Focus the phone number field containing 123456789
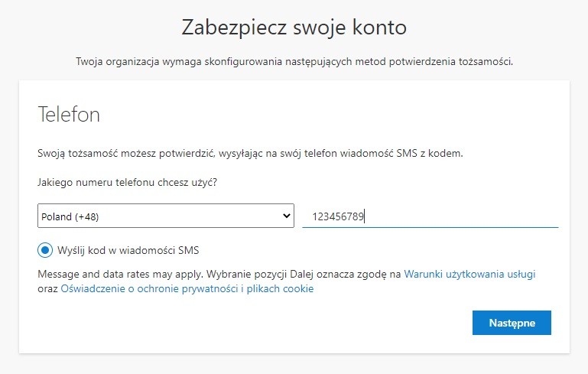The width and height of the screenshot is (588, 374). pos(430,216)
